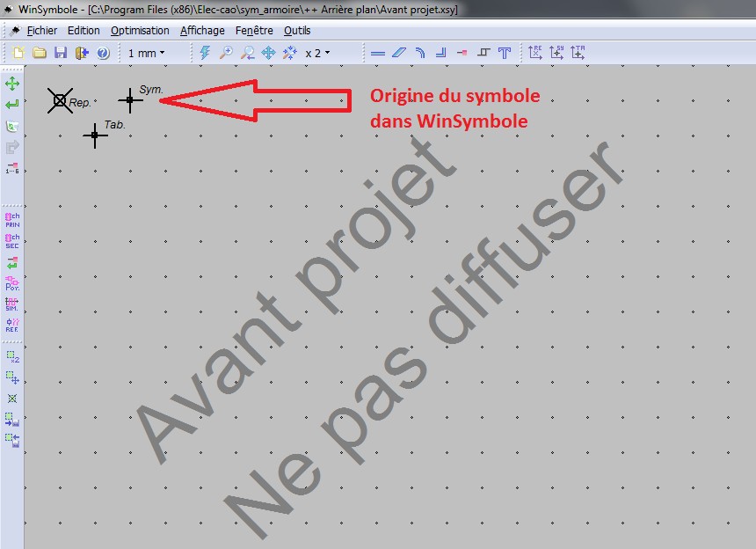Click the green move arrows icon in sidebar

[12, 84]
